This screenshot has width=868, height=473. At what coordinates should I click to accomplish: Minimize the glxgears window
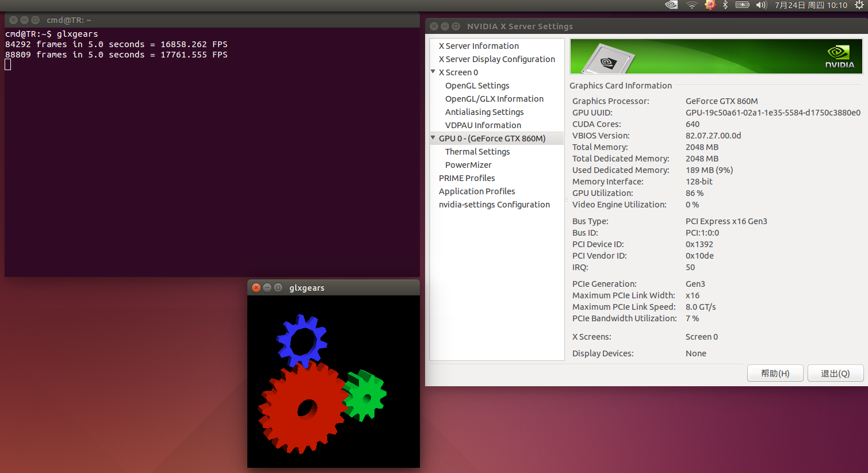[267, 287]
